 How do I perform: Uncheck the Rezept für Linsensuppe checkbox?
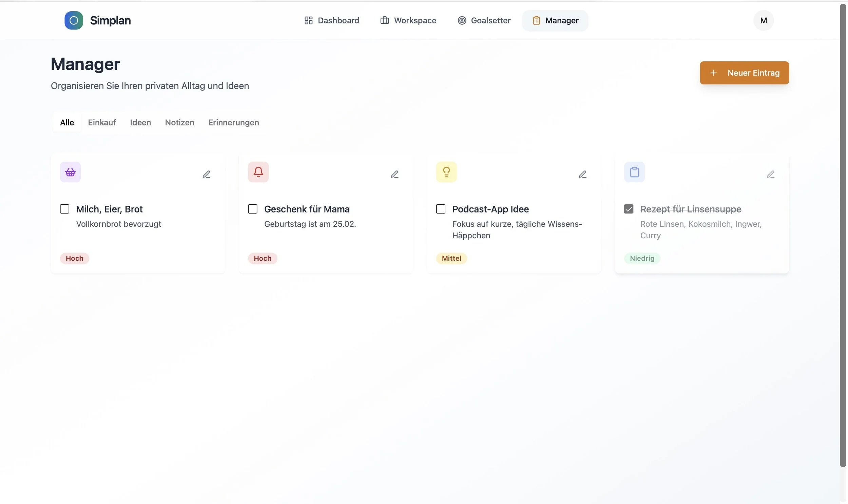point(628,209)
